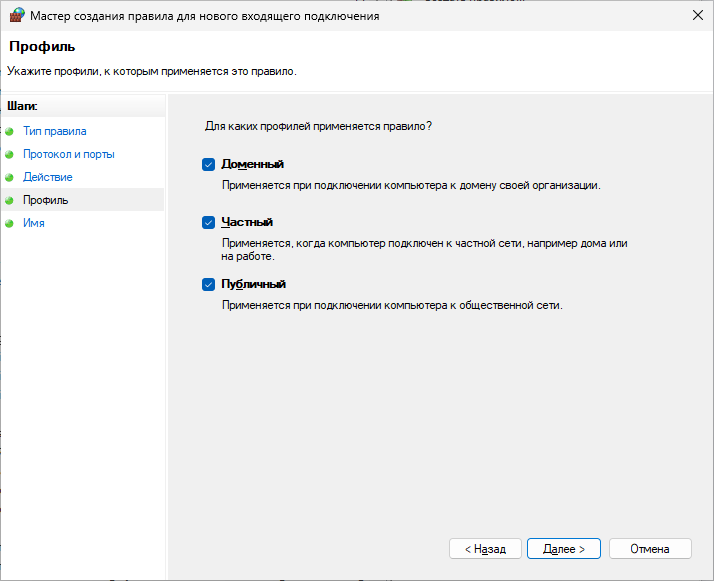Cancel the wizard with Отмена
Screen dimensions: 714x581
(x=650, y=549)
